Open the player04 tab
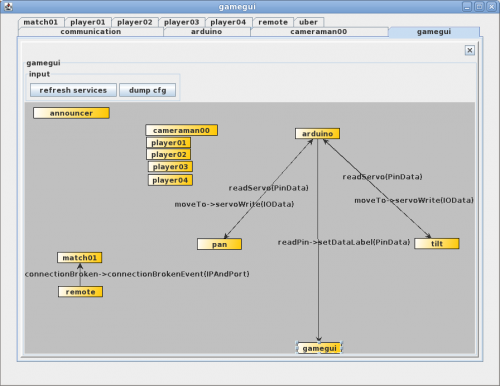 pos(228,22)
